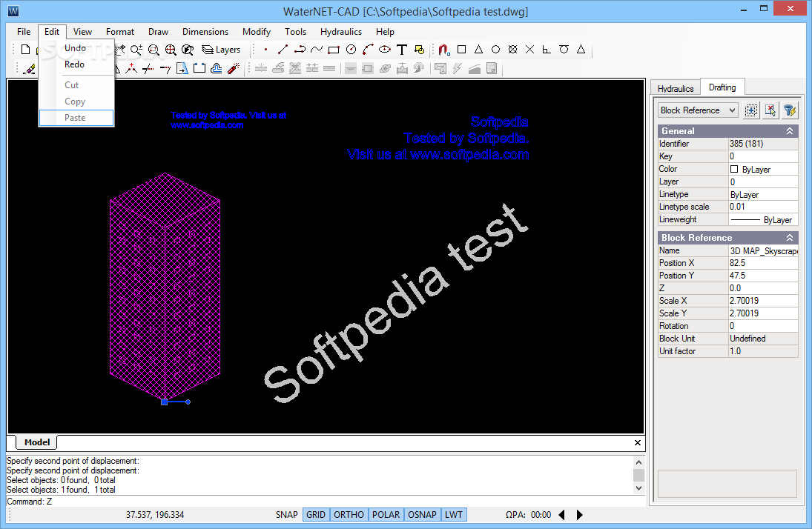Screen dimensions: 812x529
Task: Toggle OSNAP in status bar
Action: coord(422,514)
